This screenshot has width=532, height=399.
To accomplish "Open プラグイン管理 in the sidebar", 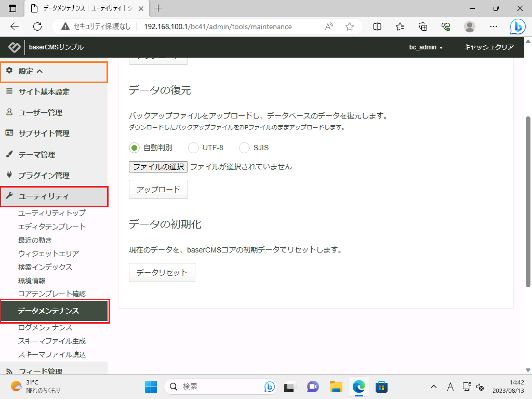I will [44, 176].
